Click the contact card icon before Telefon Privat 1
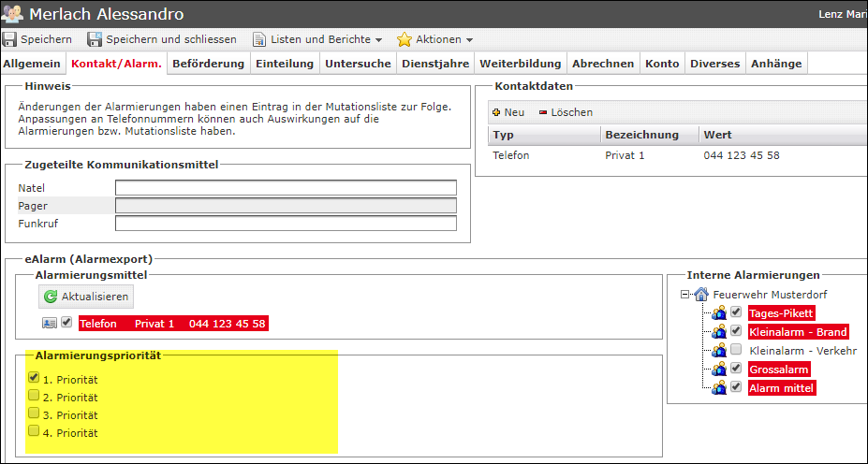The height and width of the screenshot is (464, 868). pyautogui.click(x=50, y=323)
